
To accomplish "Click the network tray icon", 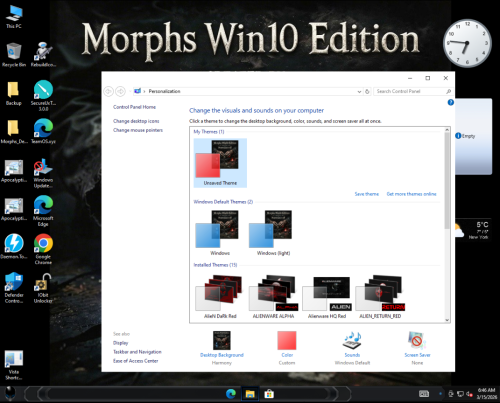I will pos(460,394).
